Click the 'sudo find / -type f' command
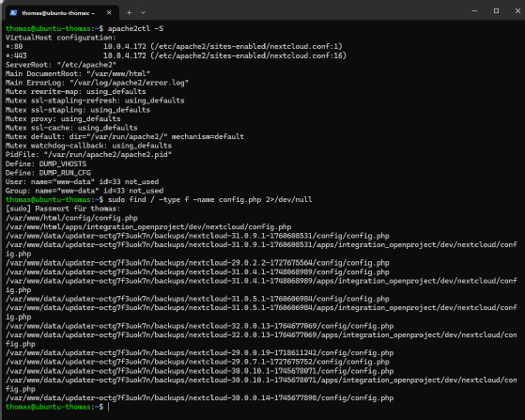525x420 pixels. pos(209,199)
